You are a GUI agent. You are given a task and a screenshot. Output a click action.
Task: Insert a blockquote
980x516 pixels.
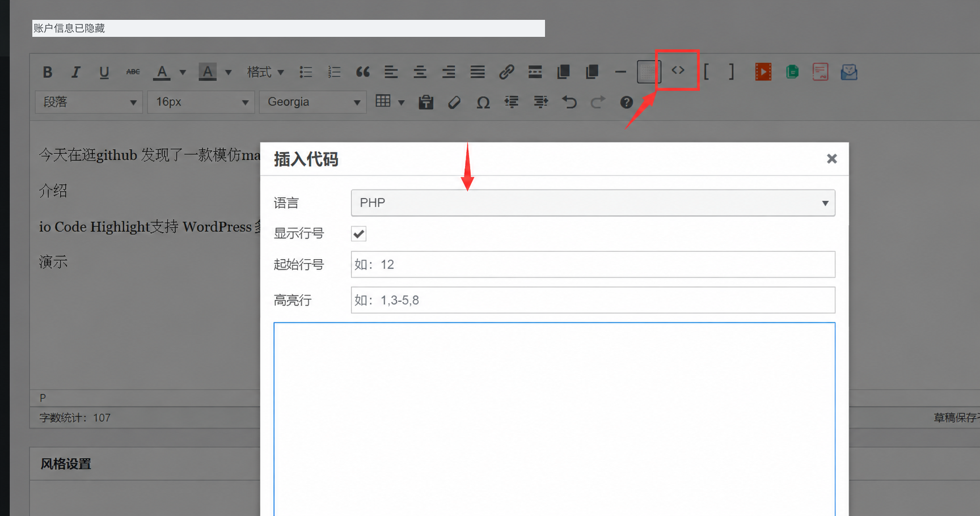click(363, 72)
